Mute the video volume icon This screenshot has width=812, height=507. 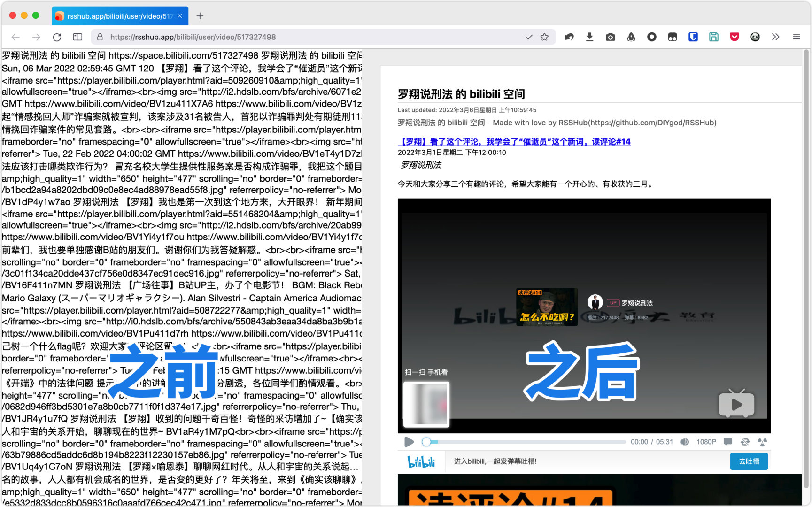click(685, 442)
